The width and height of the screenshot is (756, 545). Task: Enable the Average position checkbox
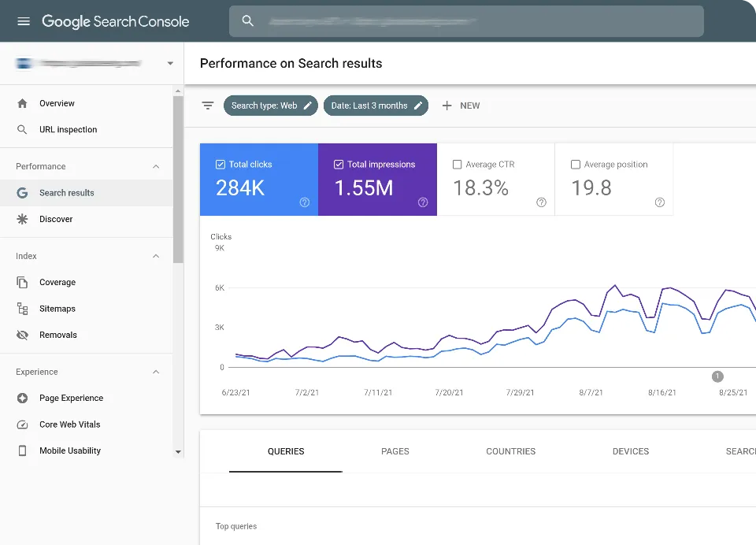576,165
